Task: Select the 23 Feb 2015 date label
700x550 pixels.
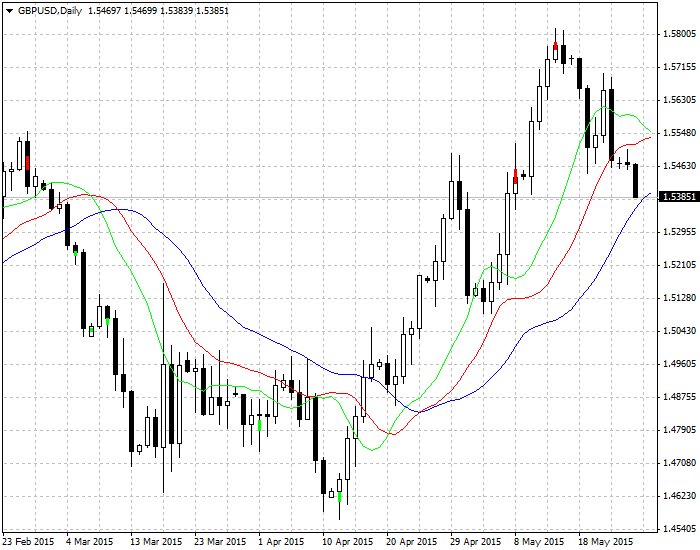Action: coord(28,541)
